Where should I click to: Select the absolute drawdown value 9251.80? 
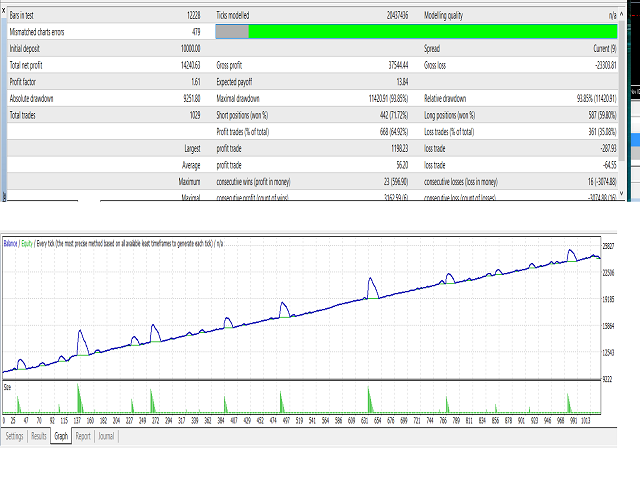pos(192,99)
